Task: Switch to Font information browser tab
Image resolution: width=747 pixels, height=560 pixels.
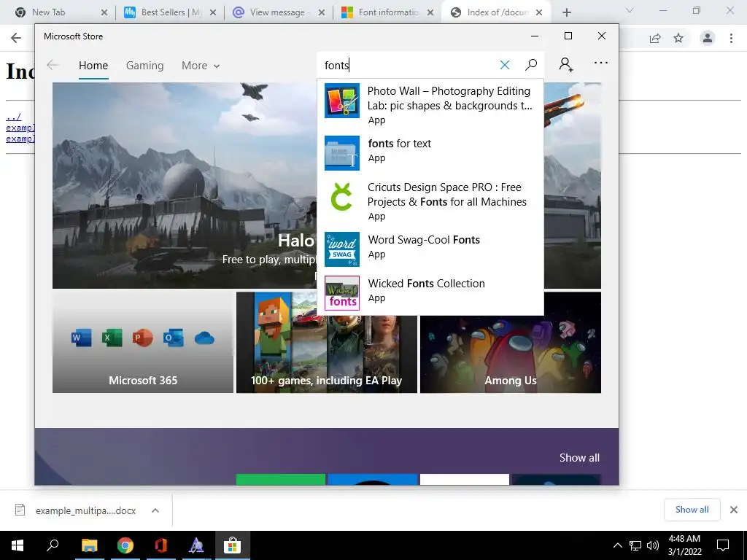Action: click(388, 12)
